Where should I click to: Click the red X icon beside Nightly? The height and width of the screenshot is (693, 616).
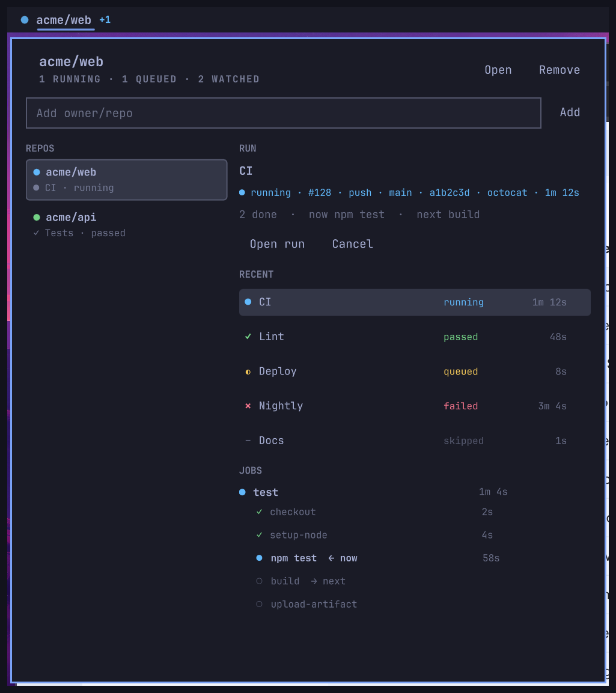pyautogui.click(x=248, y=406)
